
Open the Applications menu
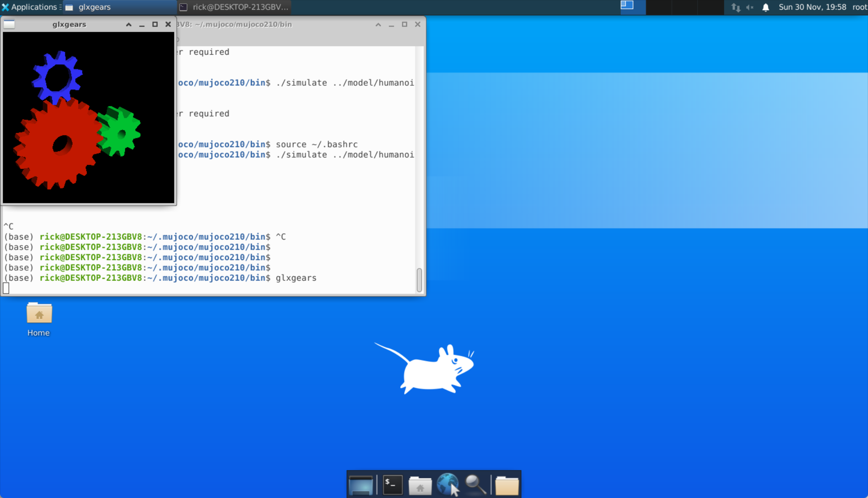coord(30,7)
